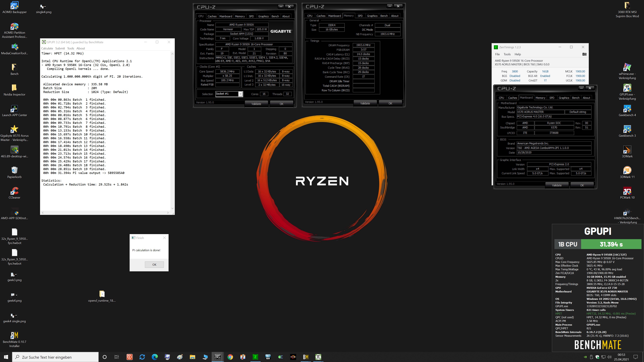Screen dimensions: 644x362
Task: Click GPUPI horizontal scrollbar right arrow
Action: point(168,213)
